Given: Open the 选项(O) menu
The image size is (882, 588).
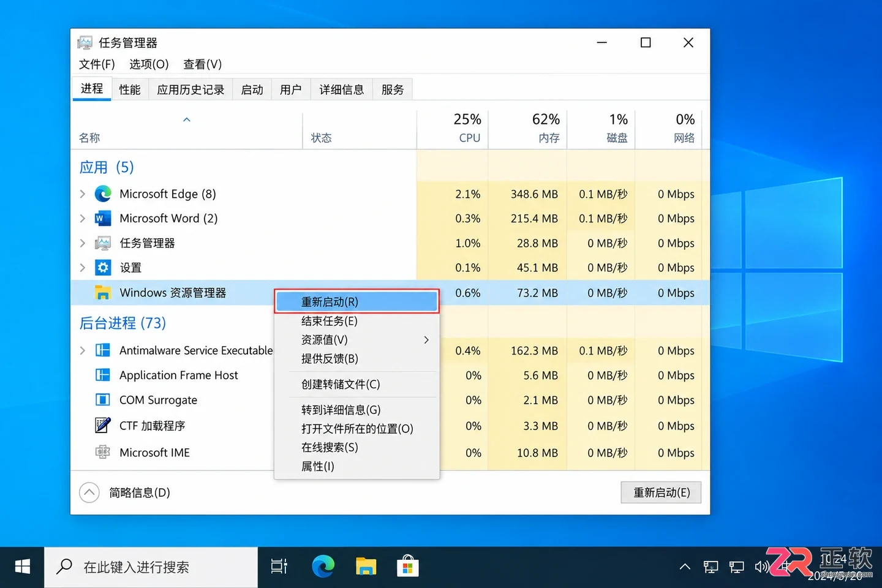Looking at the screenshot, I should (x=149, y=64).
